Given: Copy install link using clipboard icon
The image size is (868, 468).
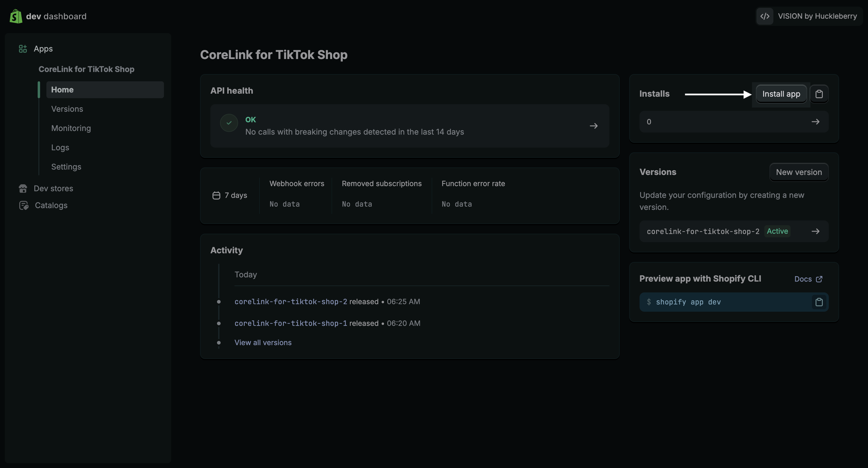Looking at the screenshot, I should tap(819, 94).
